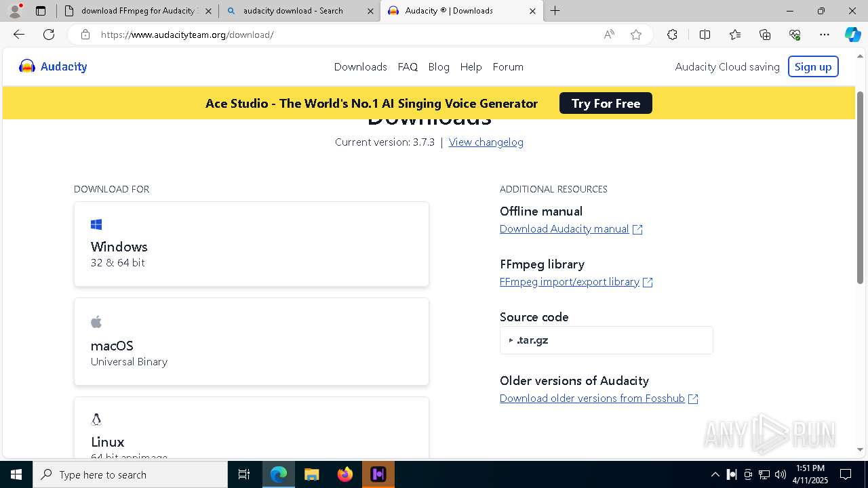Open the taskbar clock showing 1:51 PM
The image size is (868, 488).
(x=810, y=474)
